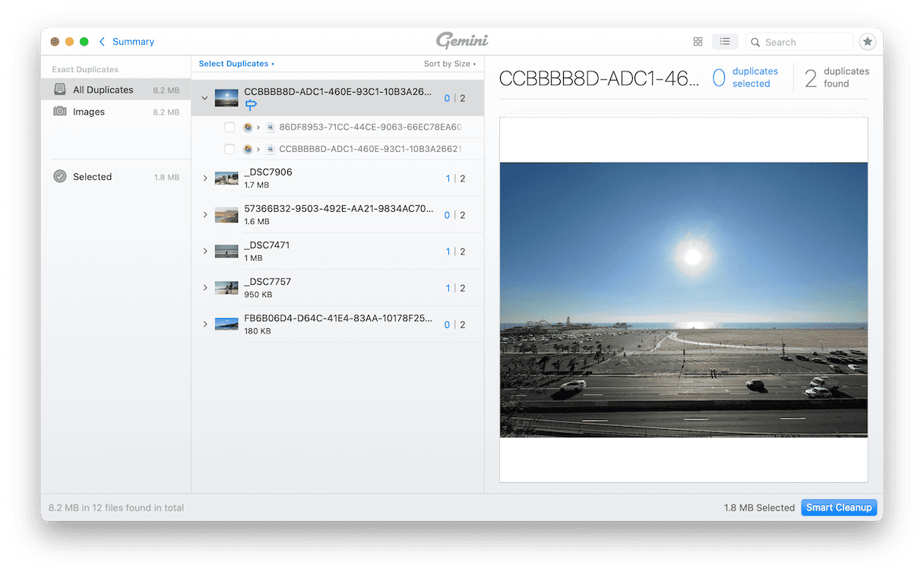Select the FB6B06D4-D64C-41E4 row name
Viewport: 924px width, 575px height.
[339, 318]
